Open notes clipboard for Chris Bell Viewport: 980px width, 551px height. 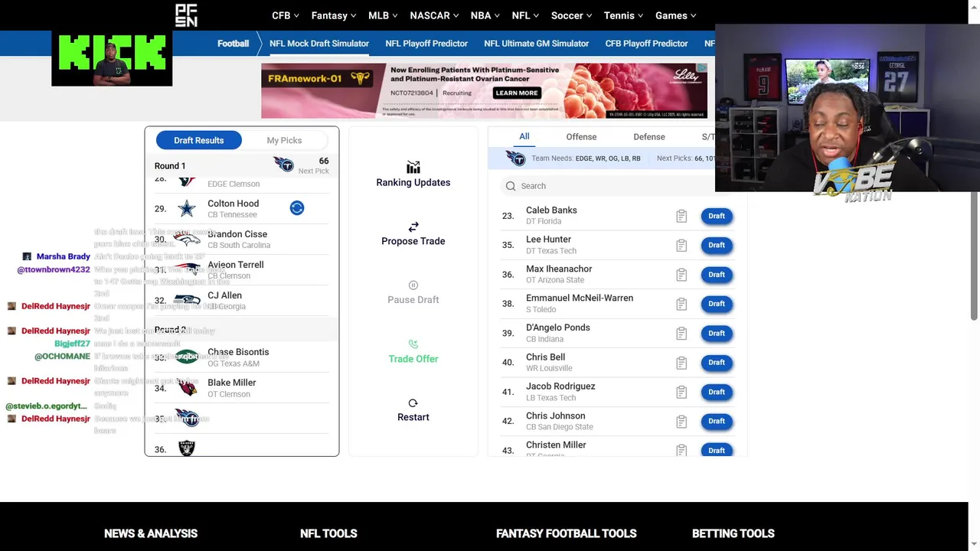click(x=681, y=363)
